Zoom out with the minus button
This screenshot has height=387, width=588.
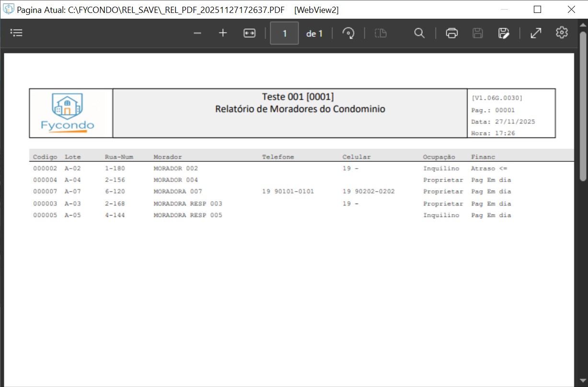coord(197,33)
